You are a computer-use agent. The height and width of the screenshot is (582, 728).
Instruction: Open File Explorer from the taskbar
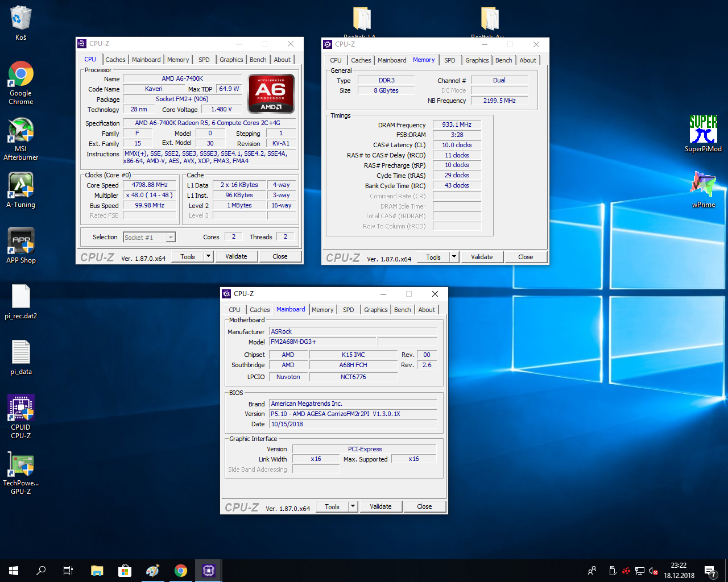[x=97, y=571]
